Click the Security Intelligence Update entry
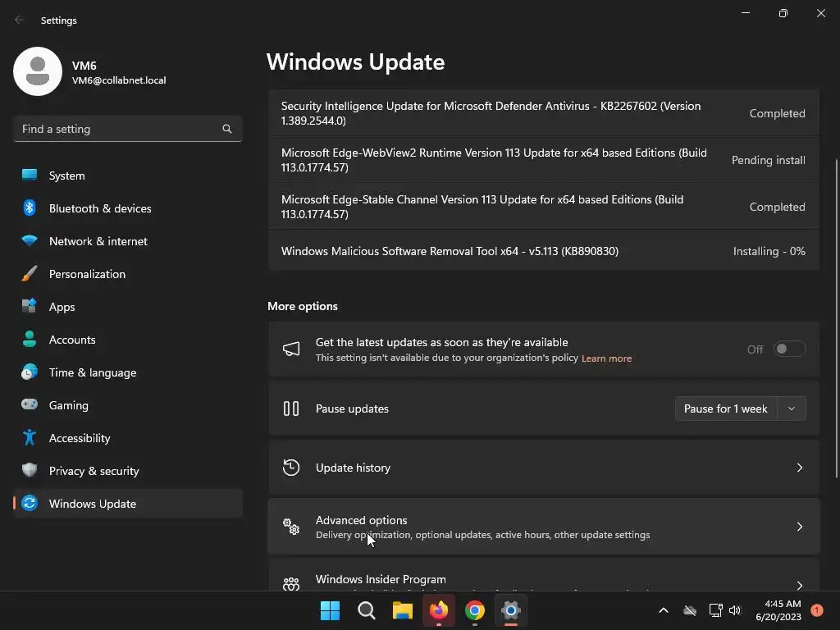 (544, 113)
